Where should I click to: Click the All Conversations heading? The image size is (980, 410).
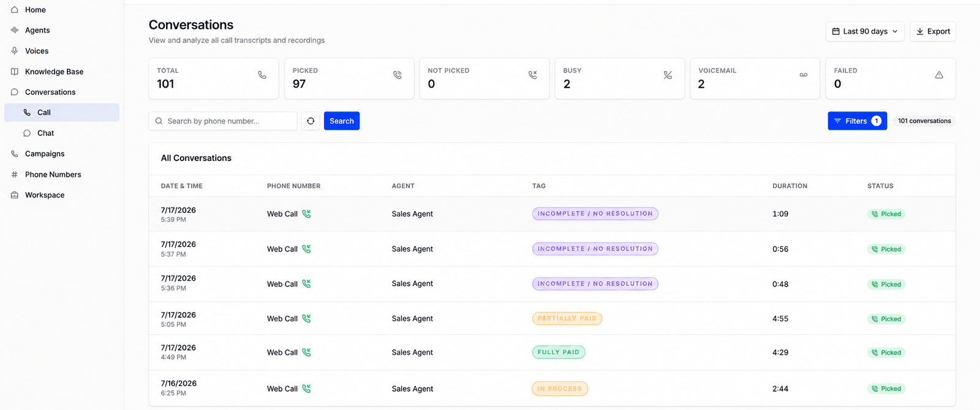pos(196,158)
